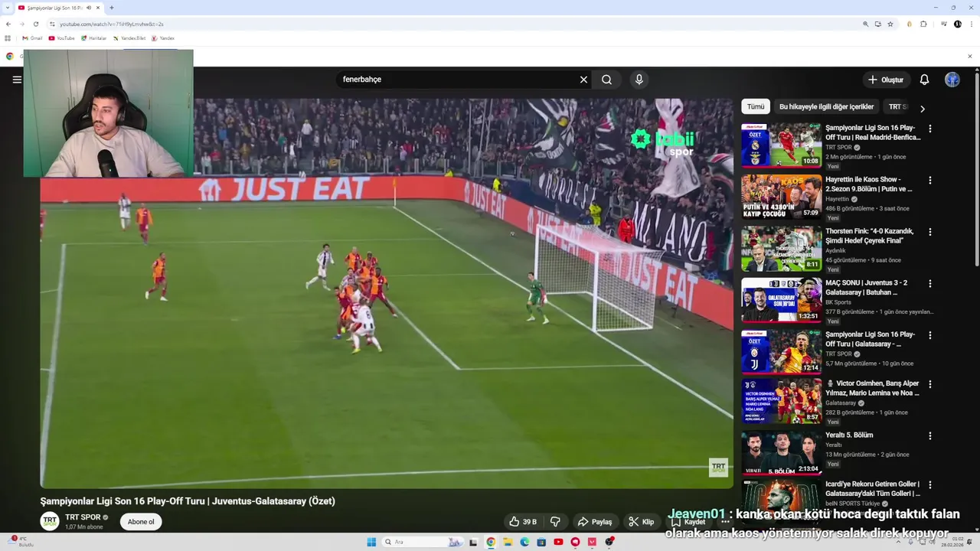
Task: Open YouTube notifications bell
Action: tap(924, 80)
